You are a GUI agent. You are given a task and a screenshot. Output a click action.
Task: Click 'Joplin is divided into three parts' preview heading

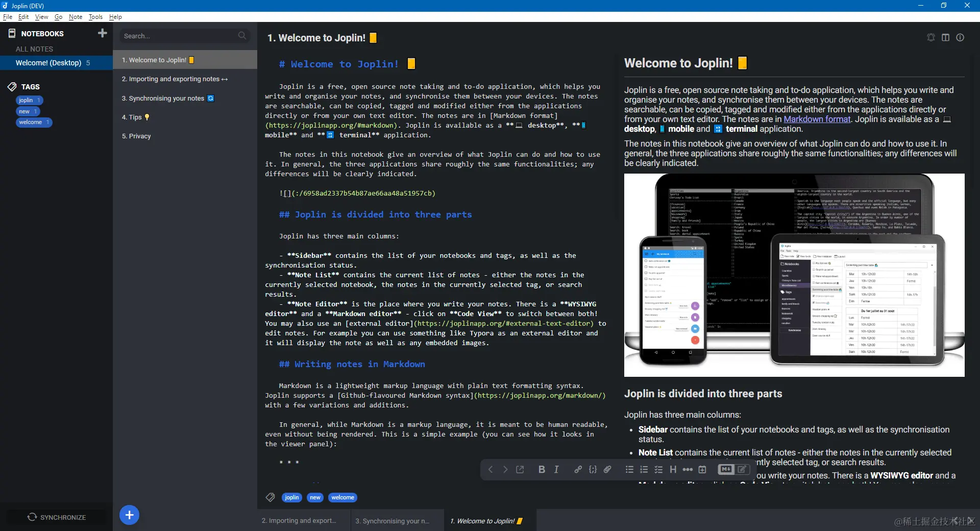tap(703, 394)
